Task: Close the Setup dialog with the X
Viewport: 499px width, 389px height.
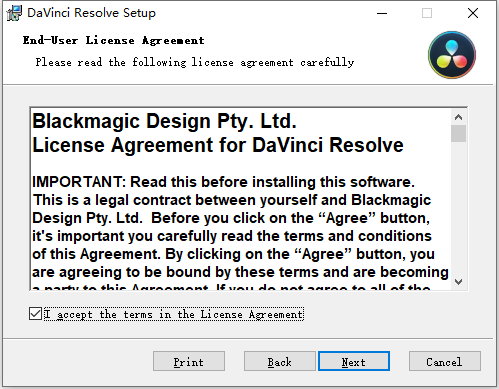Action: 473,13
